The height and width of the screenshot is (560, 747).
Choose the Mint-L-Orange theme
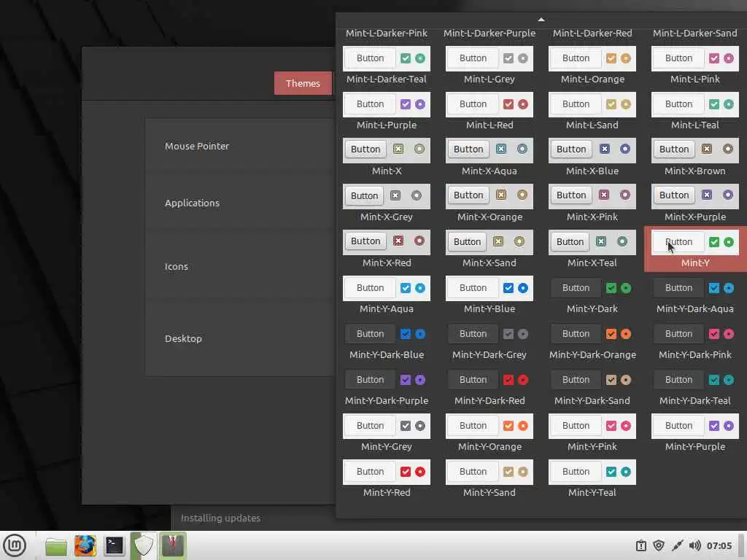click(x=592, y=65)
